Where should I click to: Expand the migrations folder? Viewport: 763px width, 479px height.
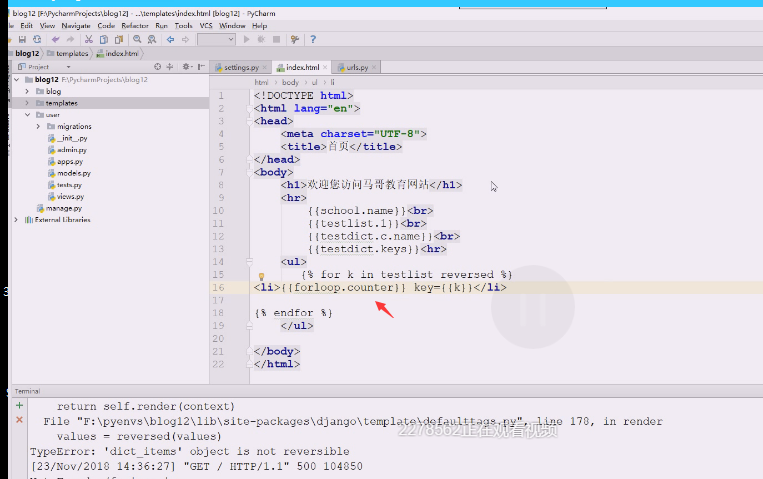pyautogui.click(x=38, y=126)
